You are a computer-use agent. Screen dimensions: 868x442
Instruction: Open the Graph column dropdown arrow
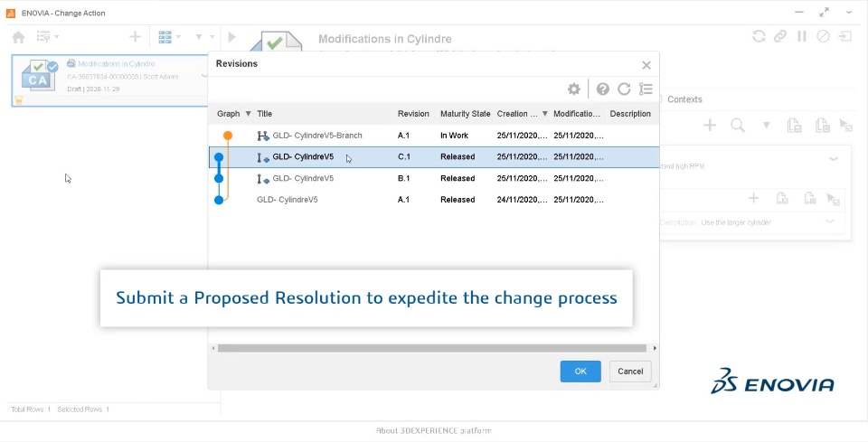249,114
